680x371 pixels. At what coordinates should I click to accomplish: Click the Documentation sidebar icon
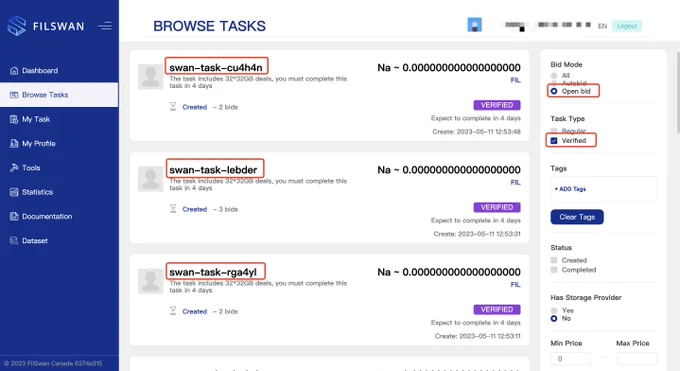[14, 216]
